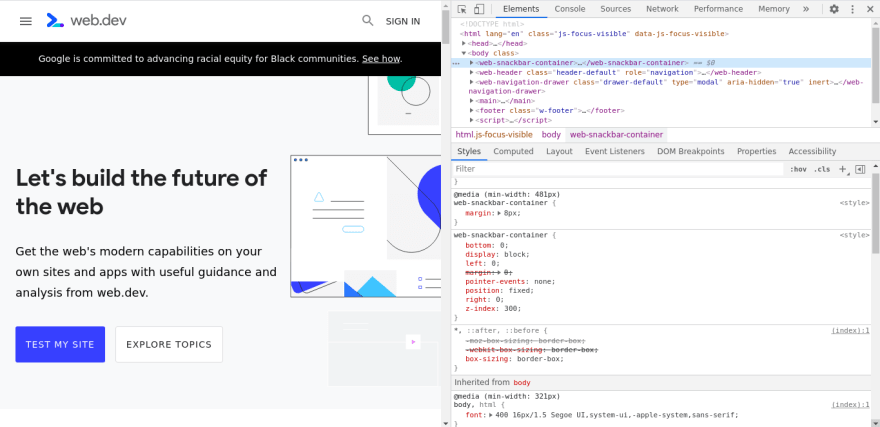
Task: Switch to the Console tab
Action: click(570, 9)
